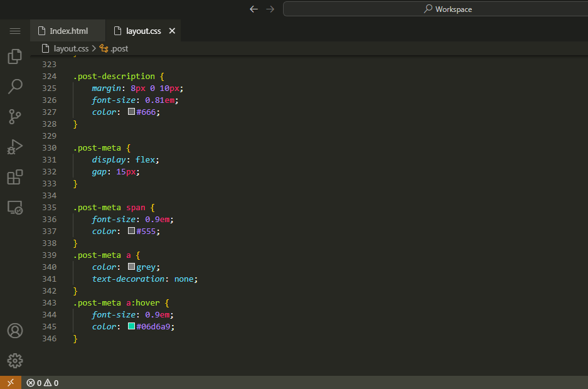The width and height of the screenshot is (588, 389).
Task: Click the a:hover selector
Action: 143,302
